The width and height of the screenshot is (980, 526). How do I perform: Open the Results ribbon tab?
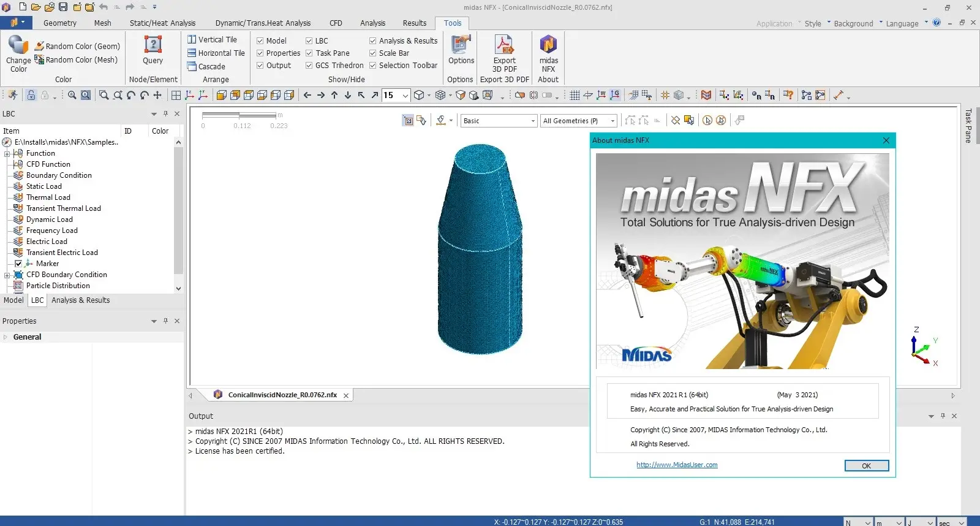pos(415,23)
